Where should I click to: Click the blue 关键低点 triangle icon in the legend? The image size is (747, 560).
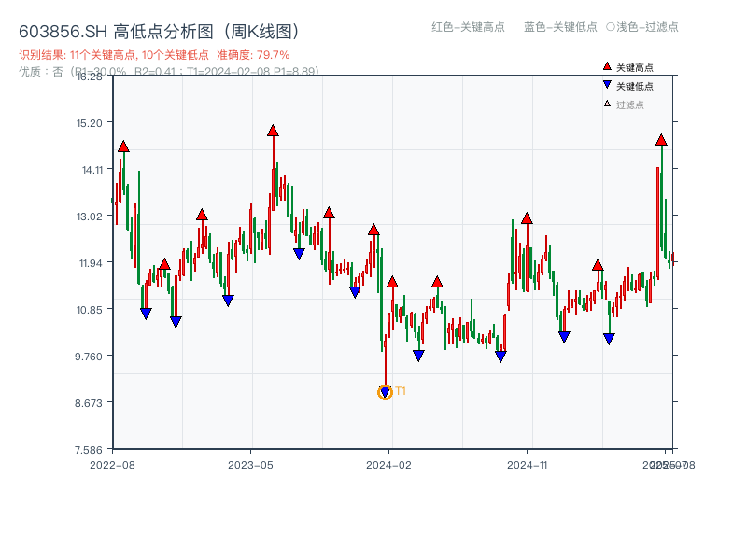605,86
